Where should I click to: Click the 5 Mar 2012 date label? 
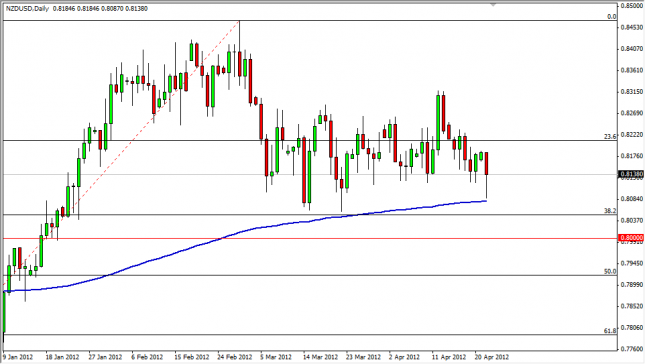(276, 357)
